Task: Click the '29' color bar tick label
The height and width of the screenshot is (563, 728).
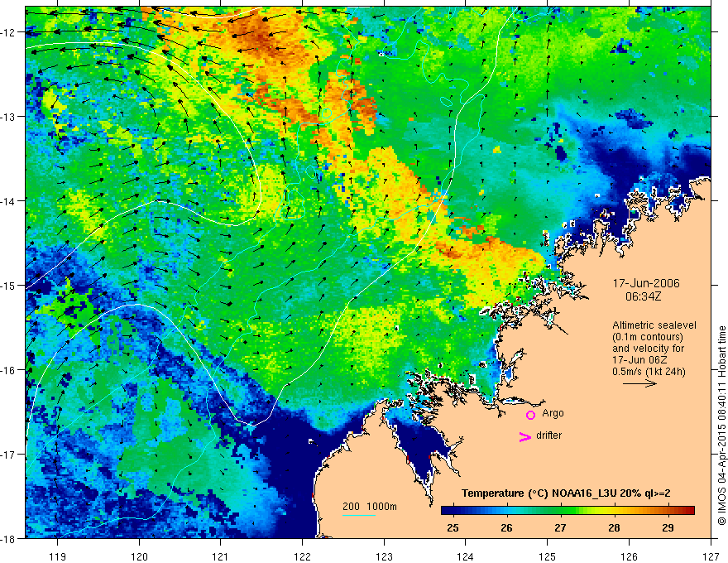Action: [668, 527]
